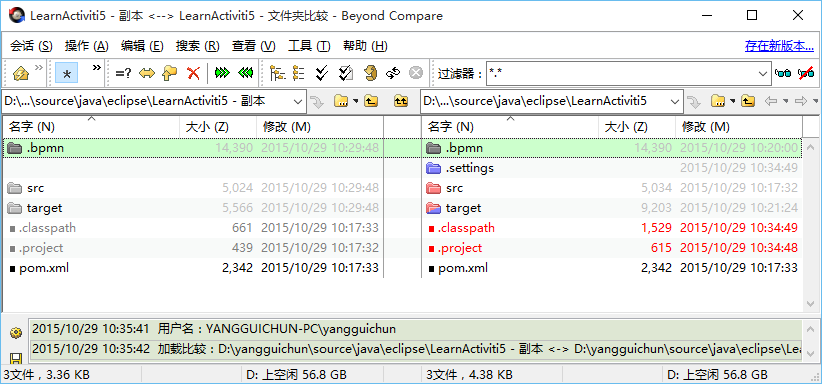822x384 pixels.
Task: Expand more toolbar buttons after home icon
Action: pos(39,67)
